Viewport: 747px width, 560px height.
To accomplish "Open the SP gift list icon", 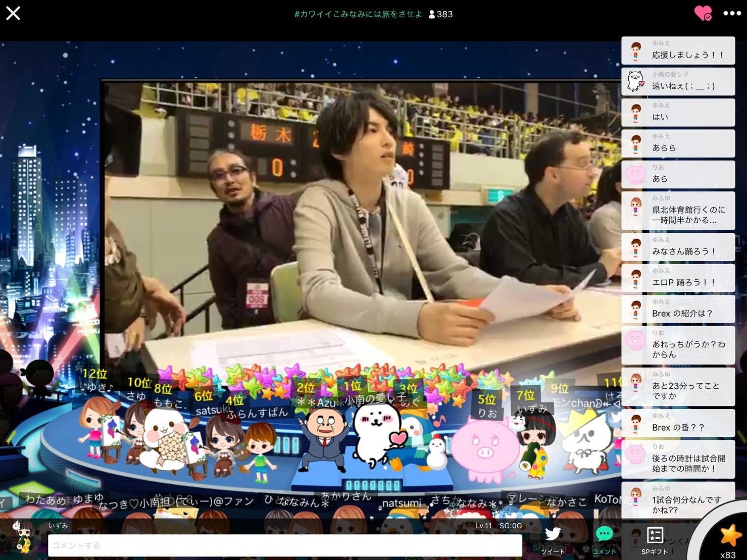I will [x=655, y=535].
